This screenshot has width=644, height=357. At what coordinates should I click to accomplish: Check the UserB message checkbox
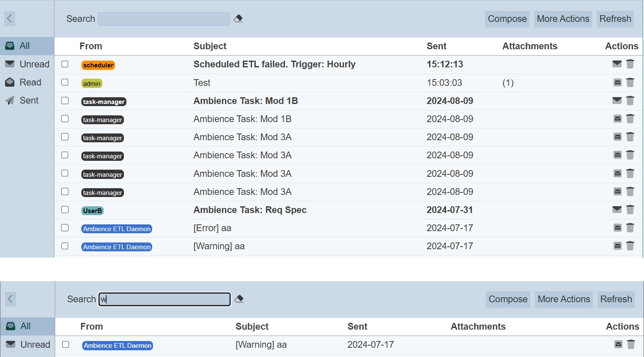(x=65, y=210)
